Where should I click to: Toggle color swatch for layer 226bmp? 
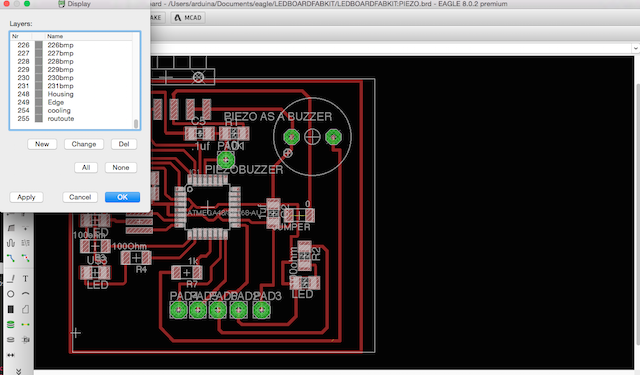(39, 45)
